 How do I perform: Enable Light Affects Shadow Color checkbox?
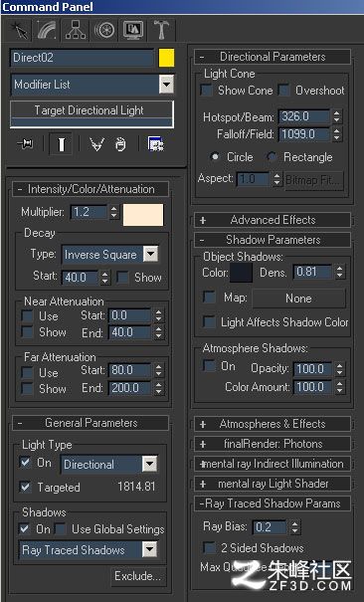pyautogui.click(x=209, y=321)
